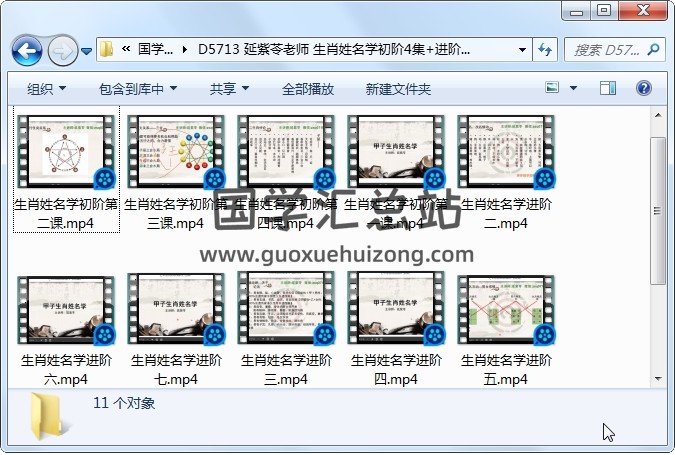Select thumbnail of 生肖姓名学进阶七.mp4
The height and width of the screenshot is (455, 675).
pos(176,310)
